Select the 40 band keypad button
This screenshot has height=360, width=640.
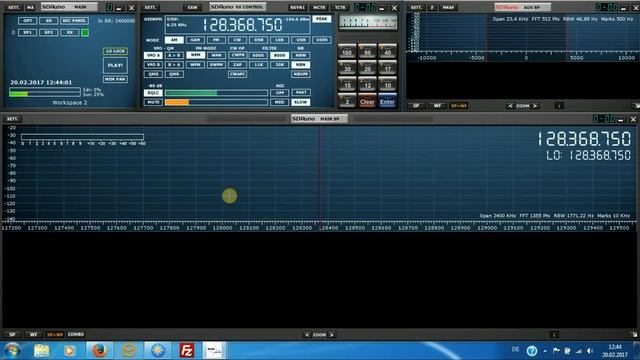pyautogui.click(x=387, y=51)
